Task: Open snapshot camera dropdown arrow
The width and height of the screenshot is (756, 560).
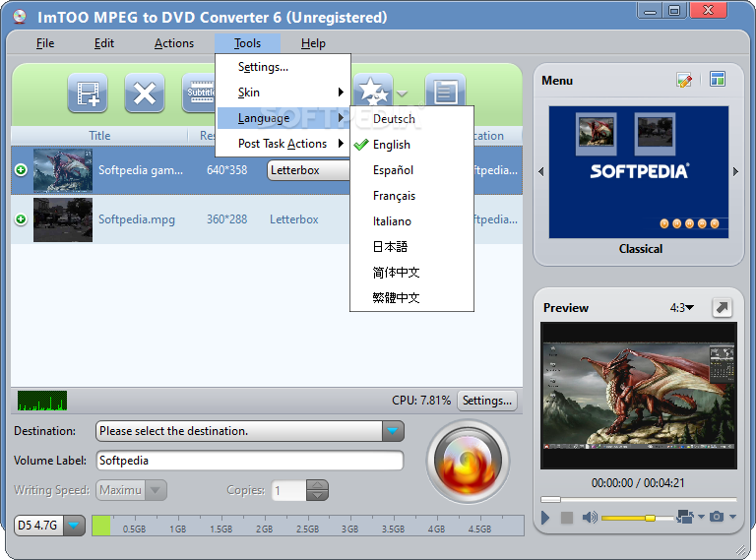Action: point(732,517)
